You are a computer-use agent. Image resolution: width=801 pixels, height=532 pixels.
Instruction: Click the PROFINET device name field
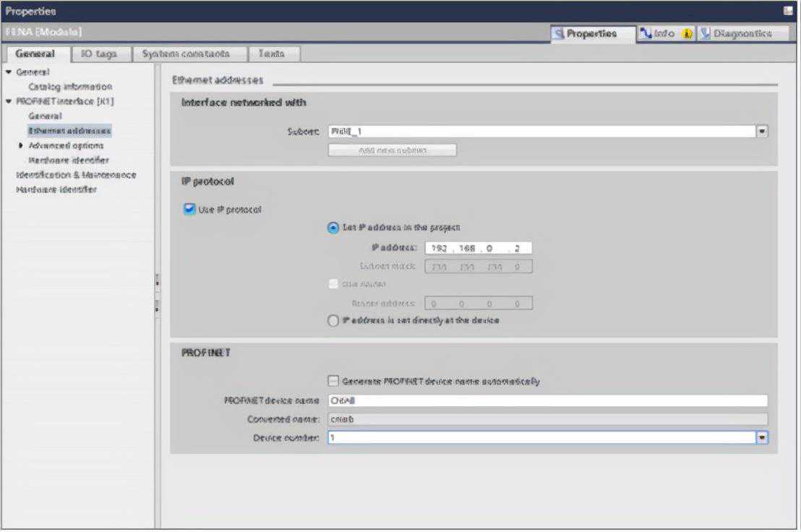tap(547, 401)
